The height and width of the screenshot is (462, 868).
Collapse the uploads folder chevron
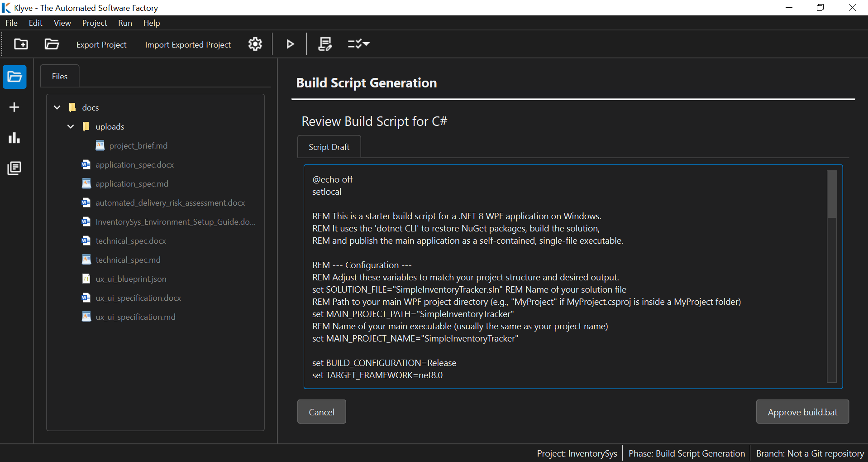[71, 126]
